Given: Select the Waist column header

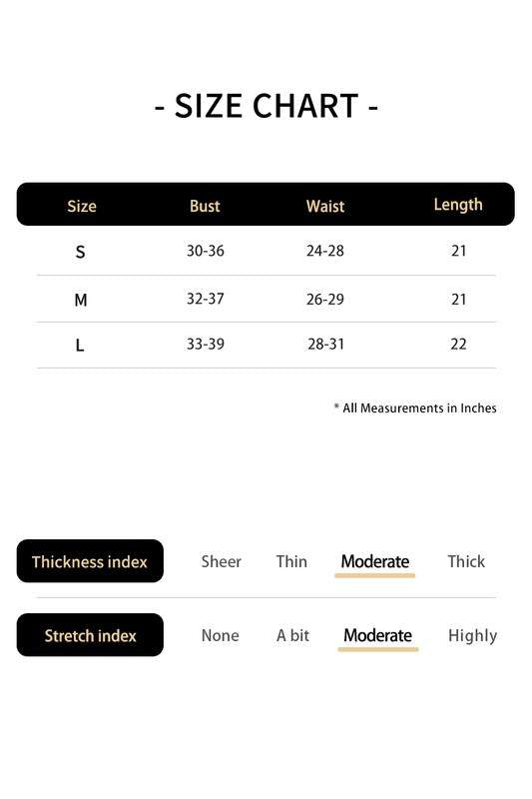Looking at the screenshot, I should click(x=325, y=206).
